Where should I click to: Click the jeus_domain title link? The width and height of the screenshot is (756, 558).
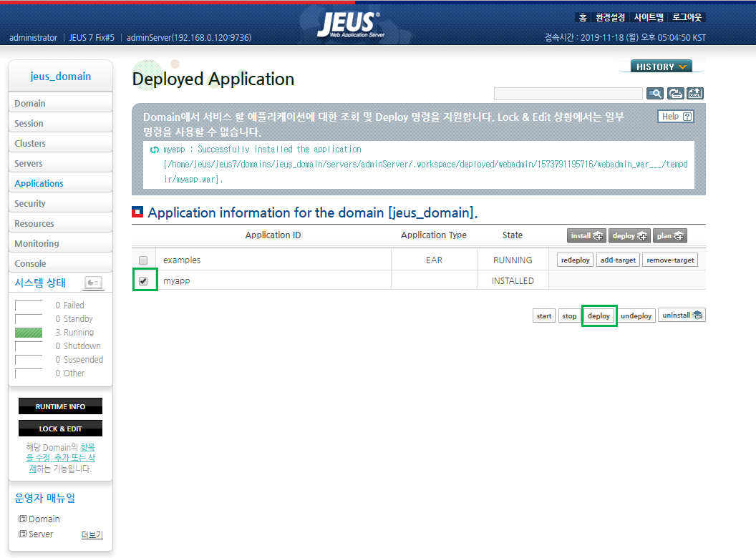point(60,76)
